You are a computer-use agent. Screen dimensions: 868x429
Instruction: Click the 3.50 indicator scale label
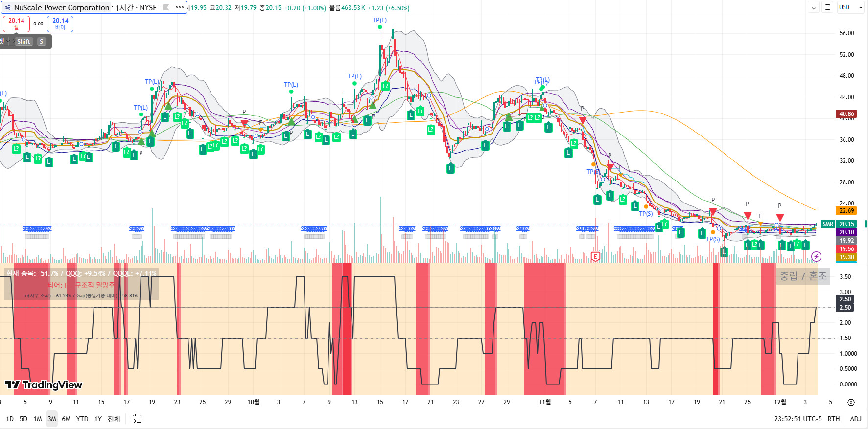845,277
